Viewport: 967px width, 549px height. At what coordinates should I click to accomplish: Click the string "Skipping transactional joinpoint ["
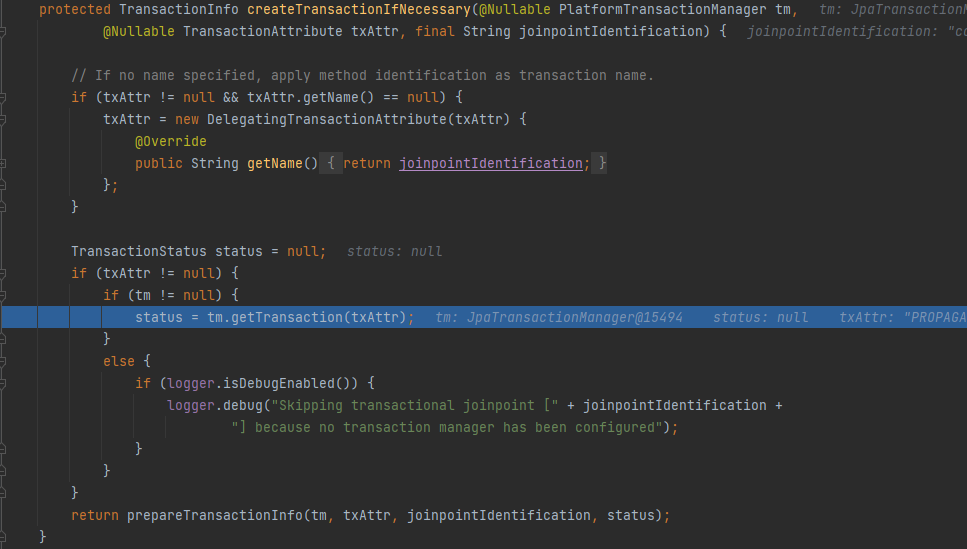(x=415, y=405)
